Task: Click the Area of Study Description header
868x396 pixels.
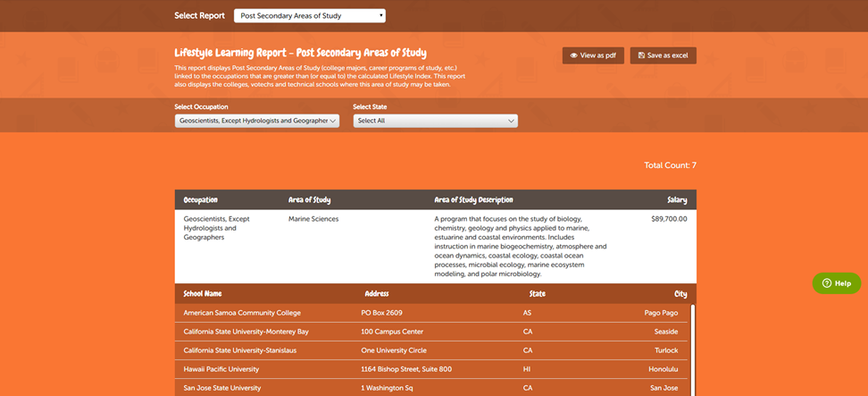Action: [473, 199]
